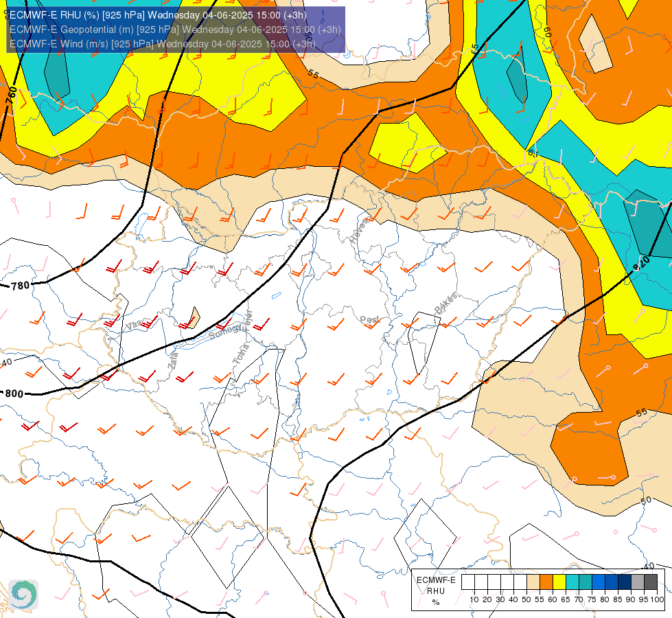Click the '100' tick label in the legend
Viewport: 672px width, 618px height.
[x=657, y=599]
